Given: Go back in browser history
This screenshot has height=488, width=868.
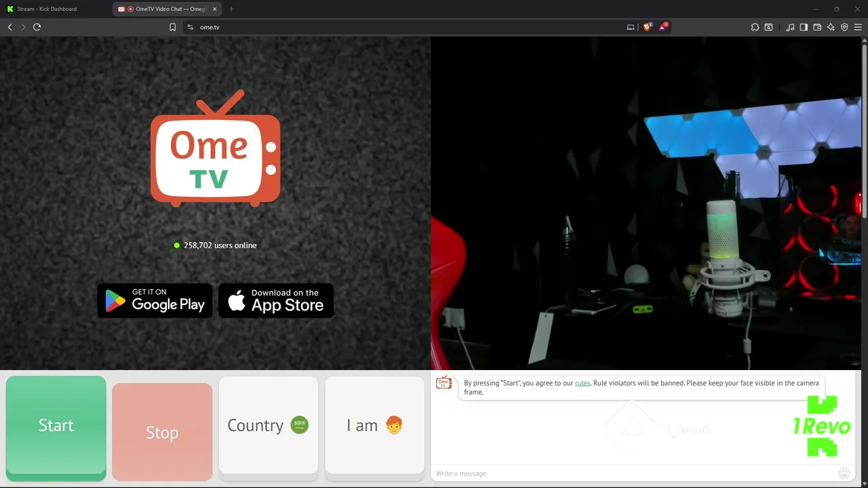Looking at the screenshot, I should 9,27.
